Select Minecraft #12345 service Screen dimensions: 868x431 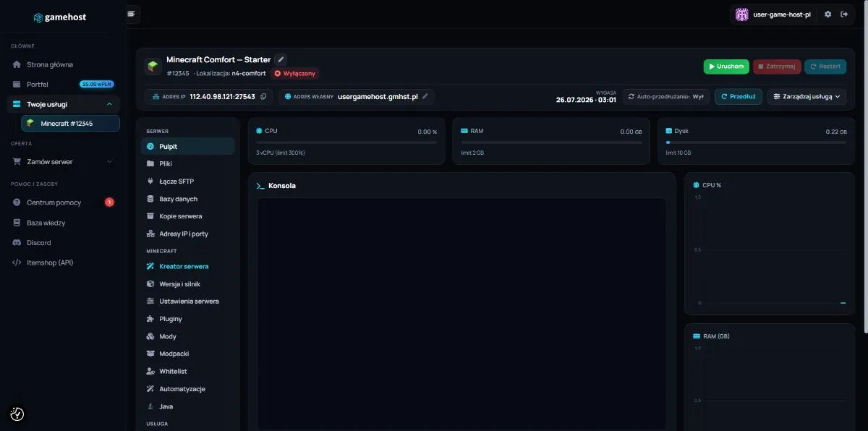70,124
